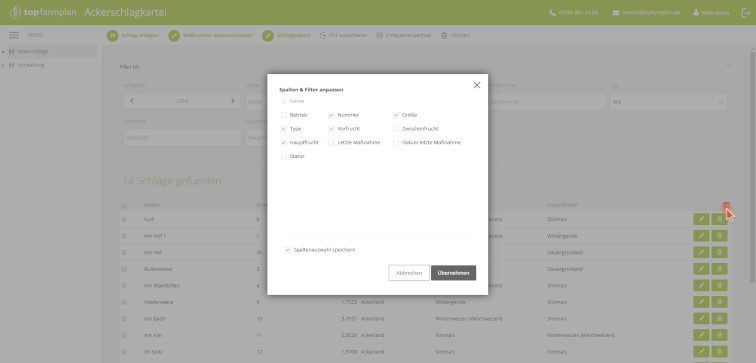This screenshot has width=756, height=363.
Task: Tick the checkbox for Furt row
Action: click(x=124, y=219)
